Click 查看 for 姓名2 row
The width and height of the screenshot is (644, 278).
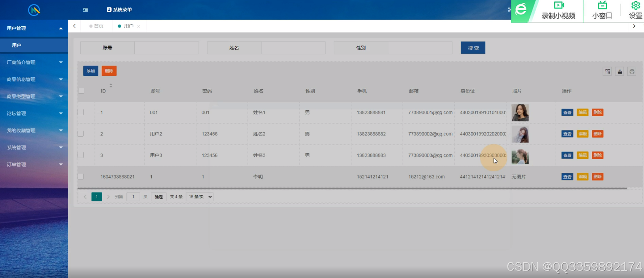[567, 134]
